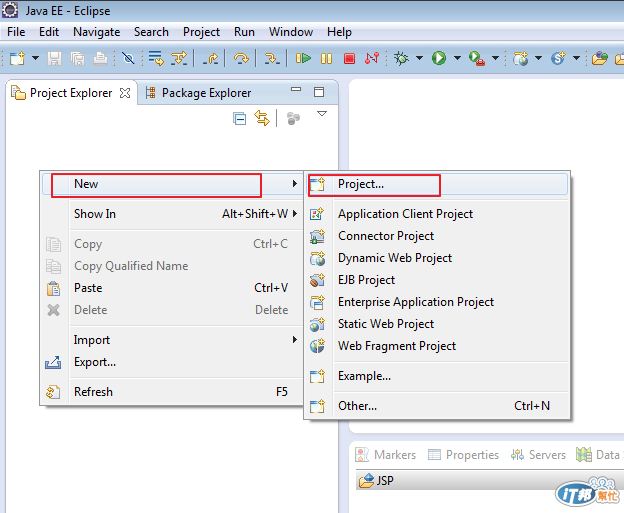Click the Disconnect toolbar icon
624x513 pixels.
(x=372, y=59)
